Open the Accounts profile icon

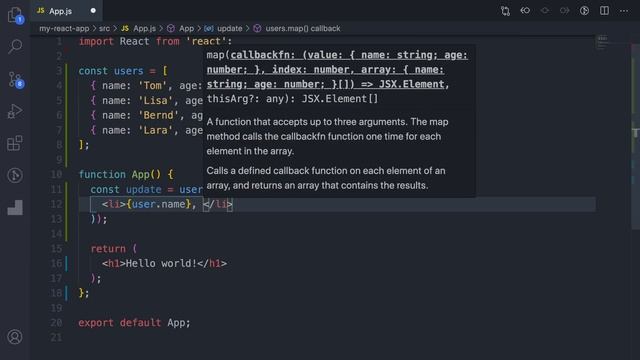(x=15, y=337)
